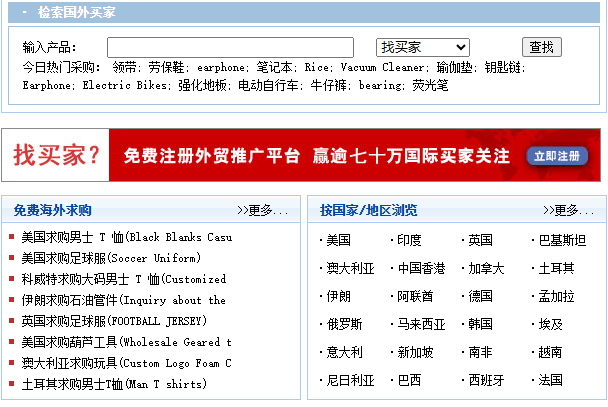Browse buyers from 印度
This screenshot has height=407, width=608.
point(409,240)
